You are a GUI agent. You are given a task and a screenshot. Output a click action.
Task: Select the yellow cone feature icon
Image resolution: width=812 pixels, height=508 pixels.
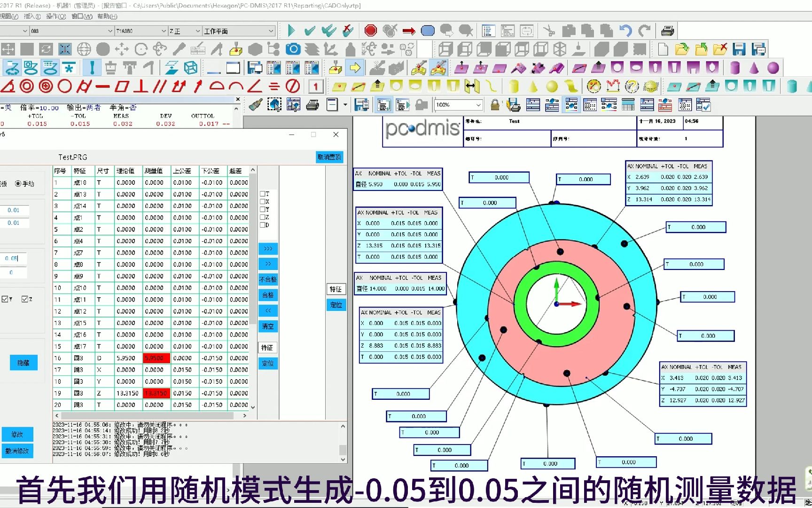tap(532, 86)
